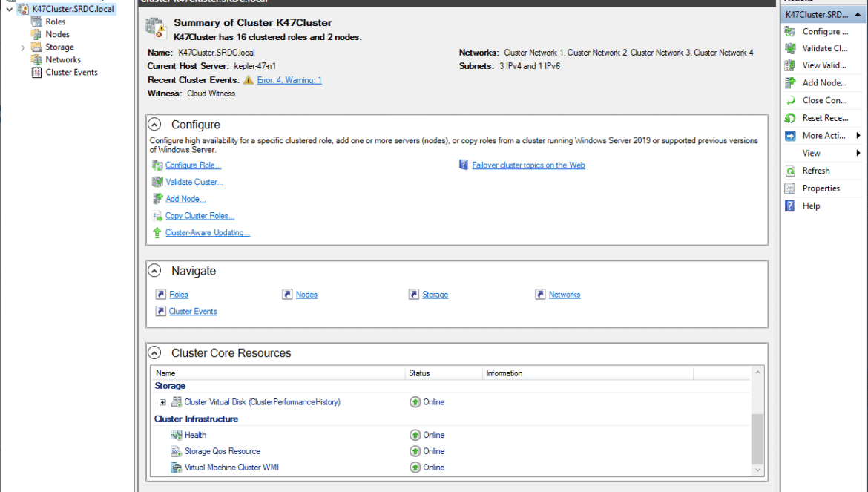Screen dimensions: 868x492
Task: Open the Configure Role... link
Action: (x=193, y=165)
